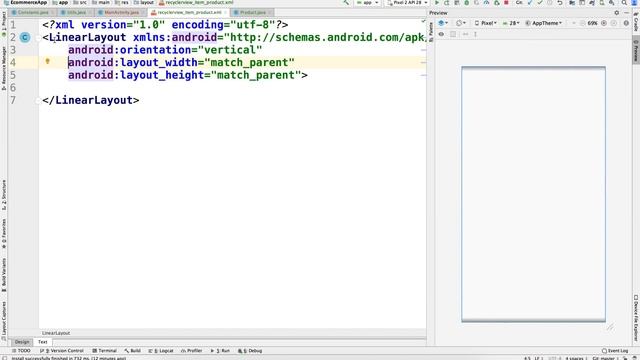Image resolution: width=640 pixels, height=360 pixels.
Task: Toggle the view options eye icon
Action: click(441, 34)
